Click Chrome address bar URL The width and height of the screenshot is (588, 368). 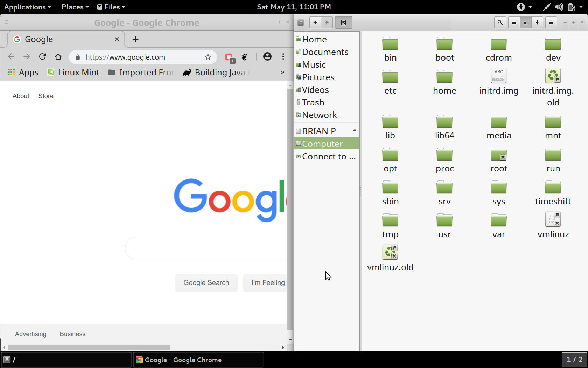click(125, 57)
